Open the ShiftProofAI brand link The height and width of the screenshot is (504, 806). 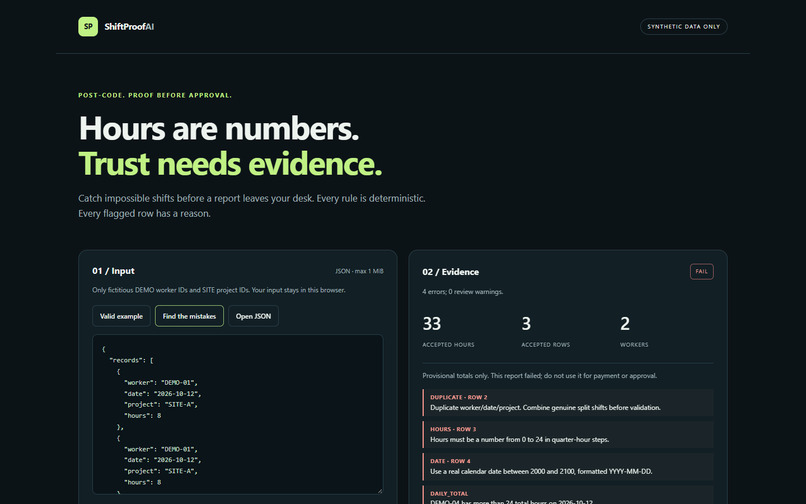tap(116, 27)
